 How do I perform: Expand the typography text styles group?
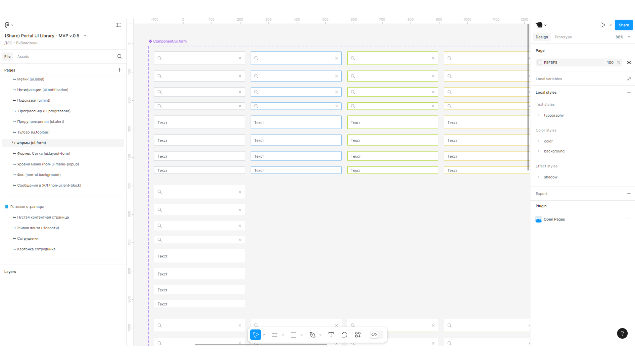pyautogui.click(x=539, y=115)
